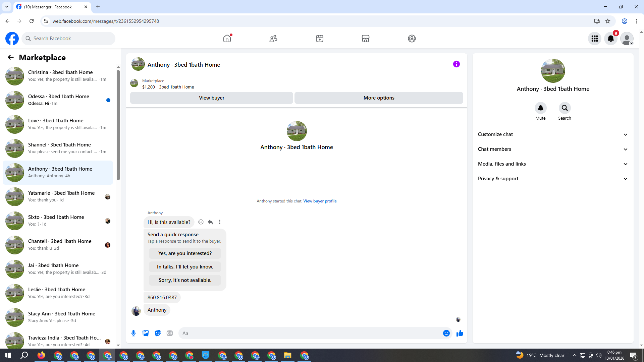Viewport: 644px width, 362px height.
Task: Reply to the "Hi, is this available?" message
Action: point(210,222)
